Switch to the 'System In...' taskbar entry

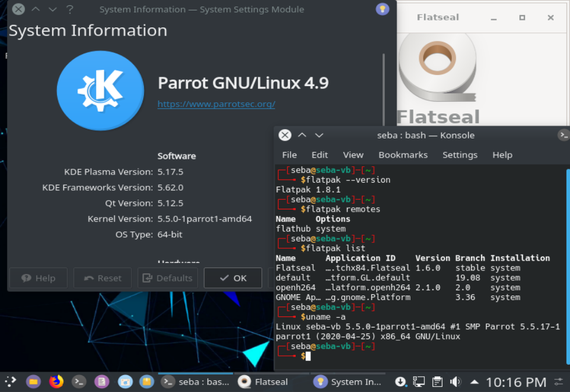[x=348, y=382]
